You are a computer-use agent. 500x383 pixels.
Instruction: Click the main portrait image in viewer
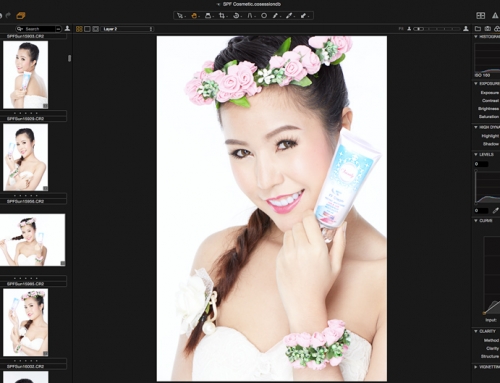click(272, 208)
